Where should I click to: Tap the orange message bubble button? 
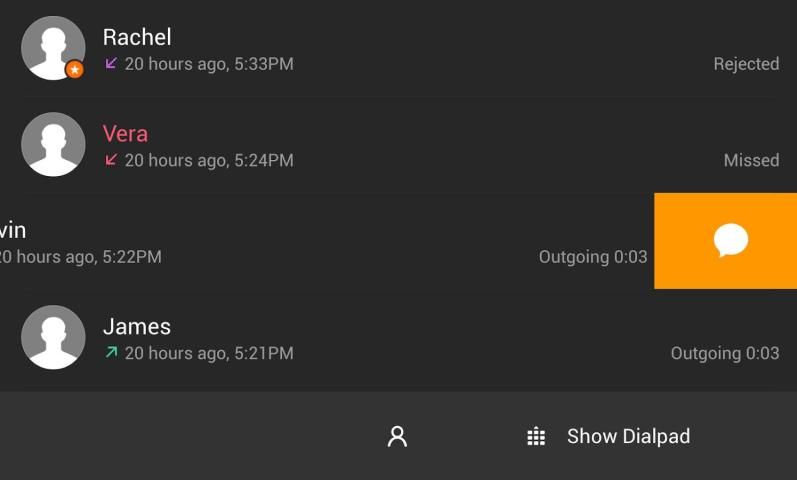(730, 241)
